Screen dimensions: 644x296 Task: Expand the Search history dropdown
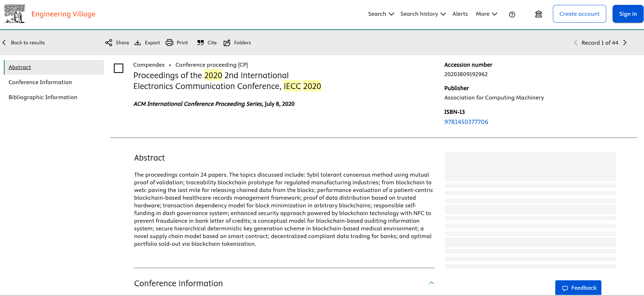coord(423,14)
